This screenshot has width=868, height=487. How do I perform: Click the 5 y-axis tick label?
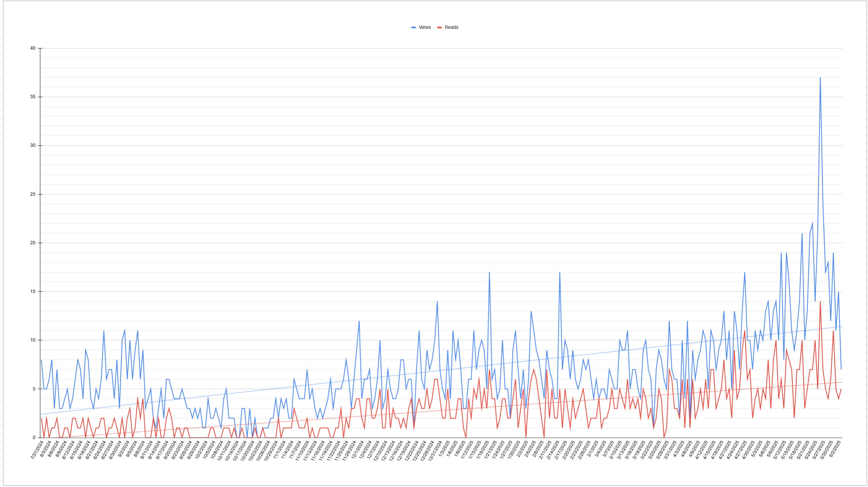34,389
